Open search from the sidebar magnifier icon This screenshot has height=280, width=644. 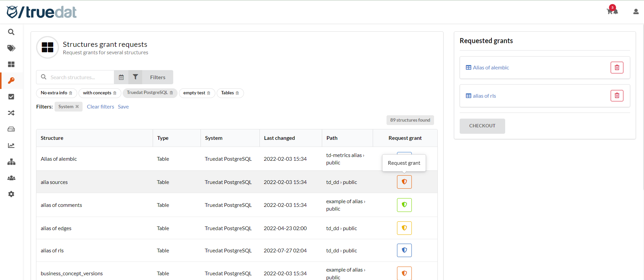pyautogui.click(x=11, y=32)
